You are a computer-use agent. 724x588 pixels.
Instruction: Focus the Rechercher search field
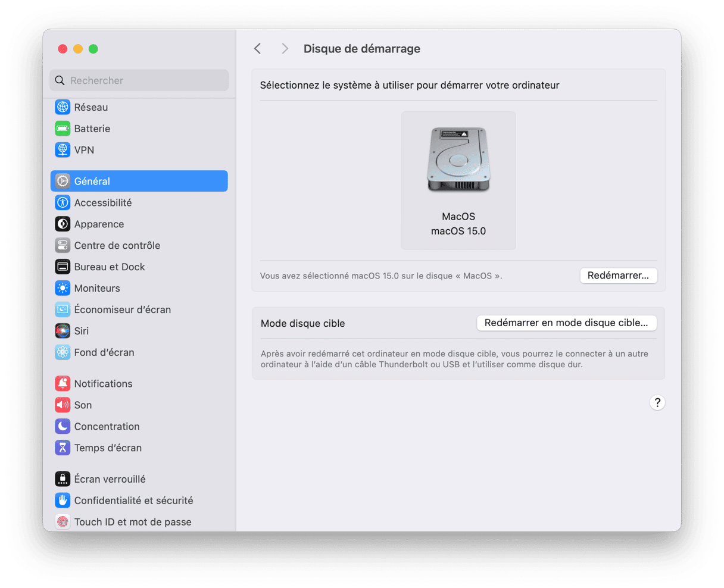coord(139,80)
